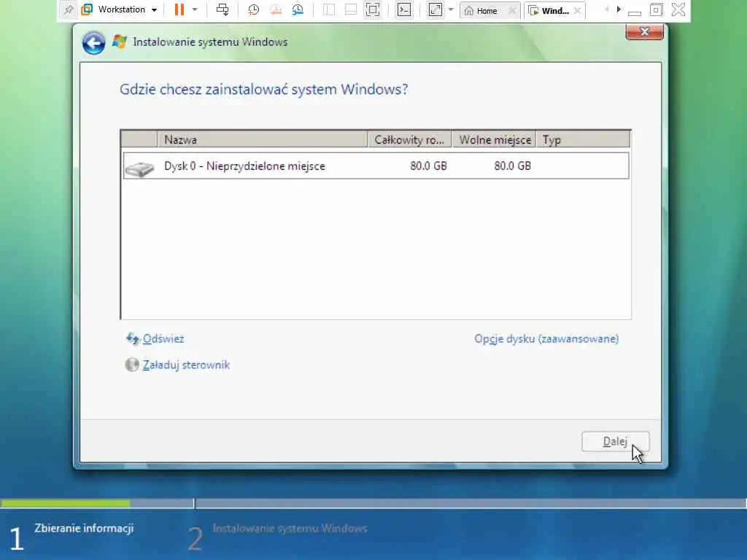Go back in Windows installer
The height and width of the screenshot is (560, 747).
[94, 43]
